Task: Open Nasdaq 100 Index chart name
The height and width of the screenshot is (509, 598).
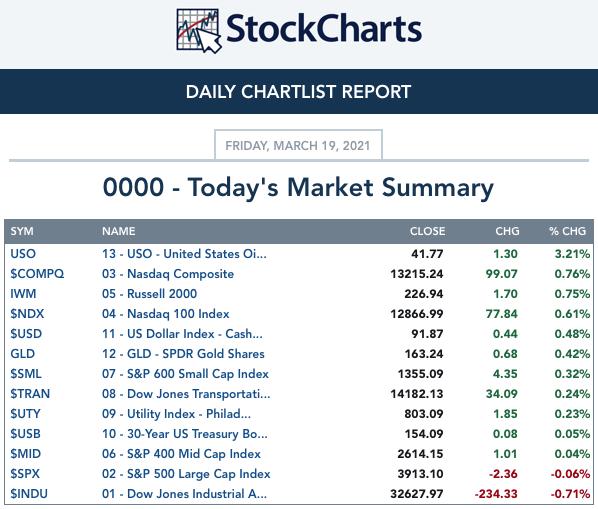Action: coord(166,314)
